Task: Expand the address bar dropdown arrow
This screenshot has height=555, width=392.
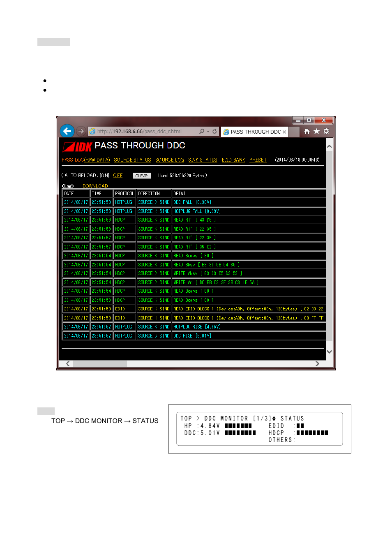Action: tap(208, 132)
